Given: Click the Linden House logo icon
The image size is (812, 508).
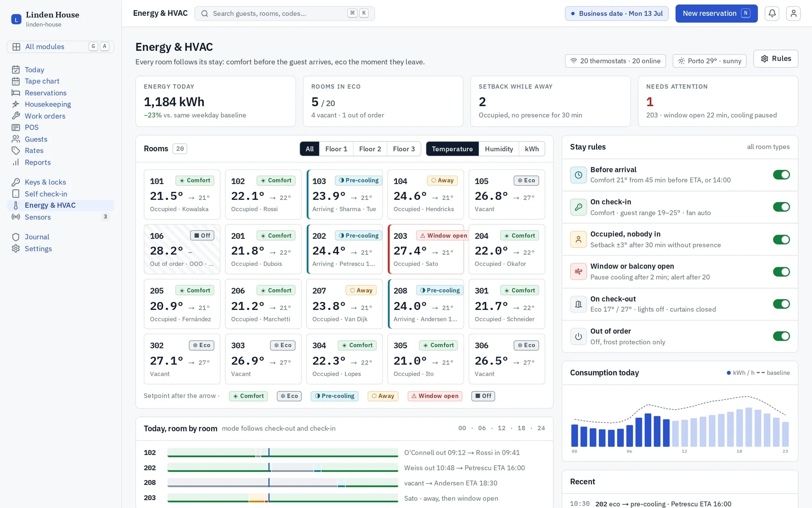Looking at the screenshot, I should coord(16,19).
